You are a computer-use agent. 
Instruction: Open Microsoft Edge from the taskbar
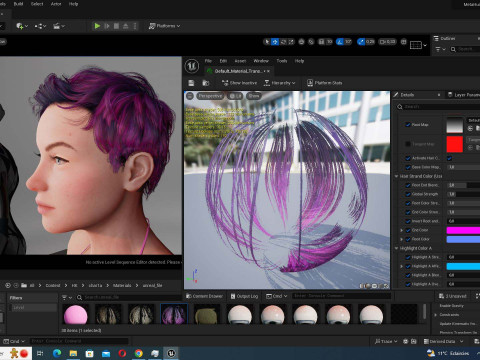[57, 353]
